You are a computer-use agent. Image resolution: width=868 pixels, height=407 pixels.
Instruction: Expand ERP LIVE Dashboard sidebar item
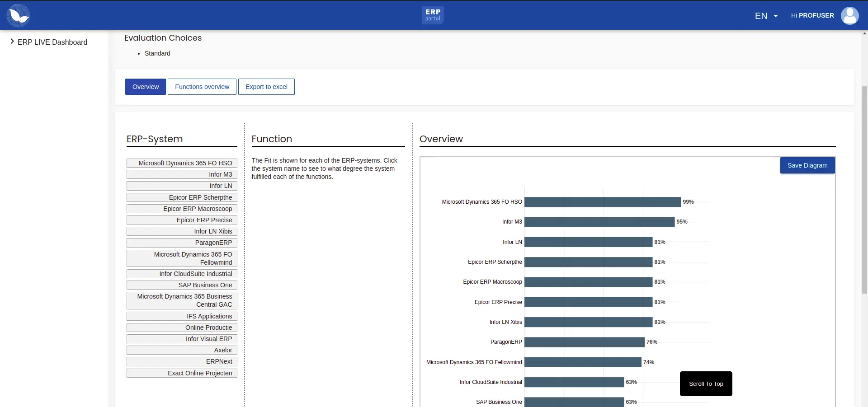[49, 42]
